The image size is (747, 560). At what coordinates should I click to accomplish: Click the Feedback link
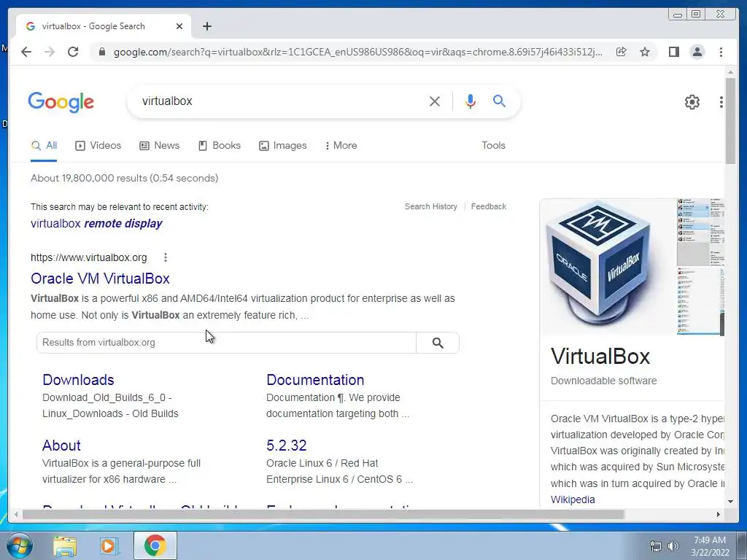488,206
